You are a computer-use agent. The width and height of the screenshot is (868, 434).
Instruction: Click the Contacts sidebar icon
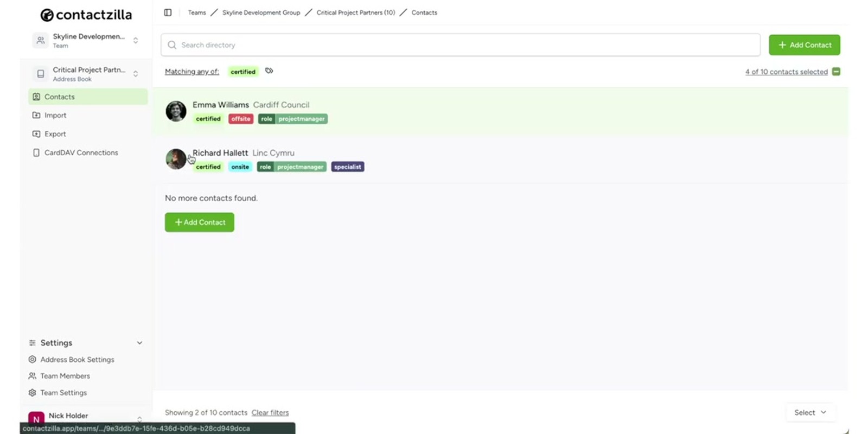(36, 97)
